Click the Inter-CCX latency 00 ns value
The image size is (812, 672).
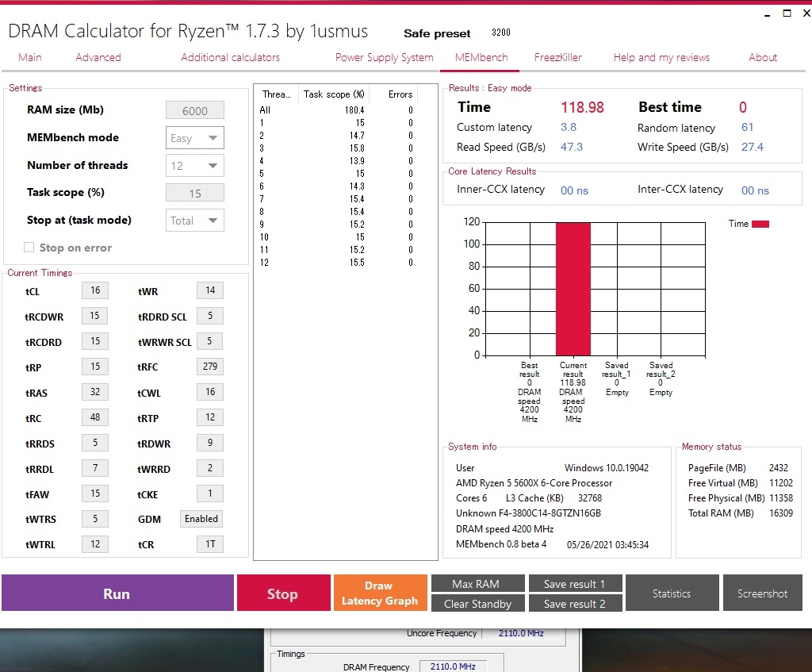pos(755,190)
